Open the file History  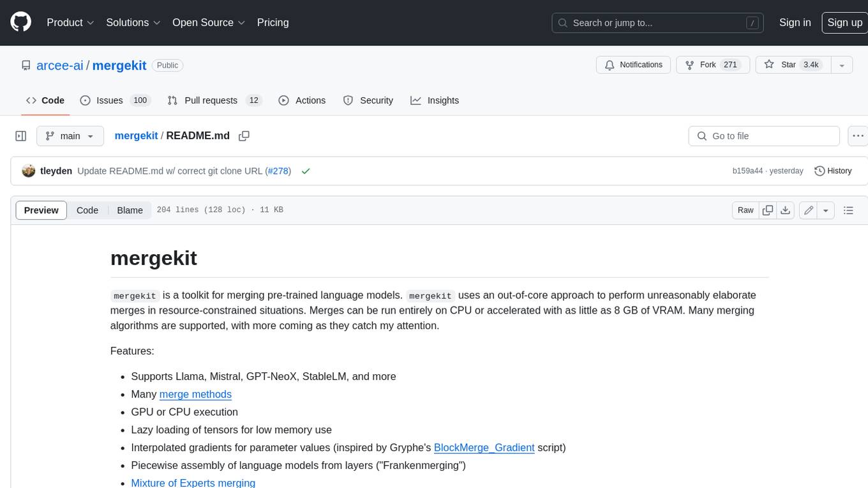coord(833,171)
